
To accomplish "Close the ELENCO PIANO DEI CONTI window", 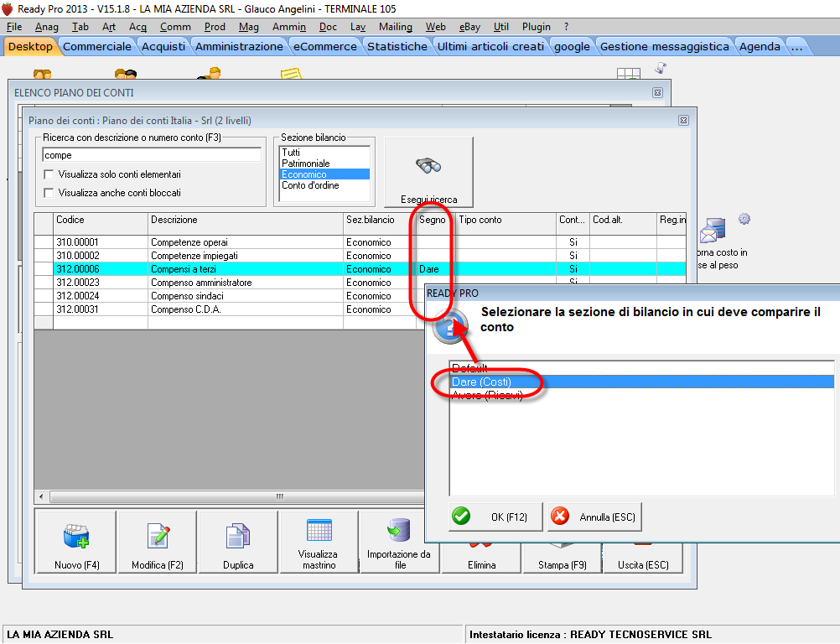I will click(657, 93).
